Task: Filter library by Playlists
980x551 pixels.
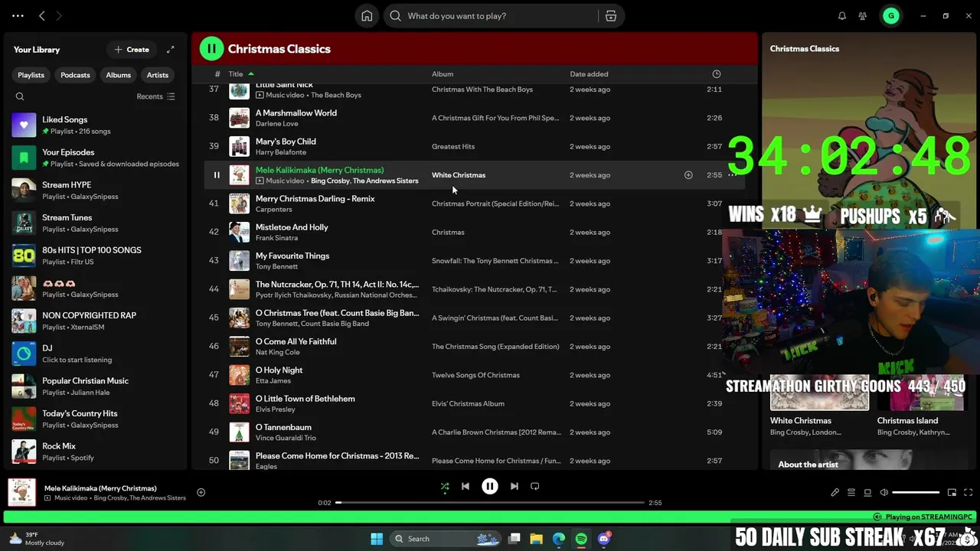Action: [x=31, y=75]
